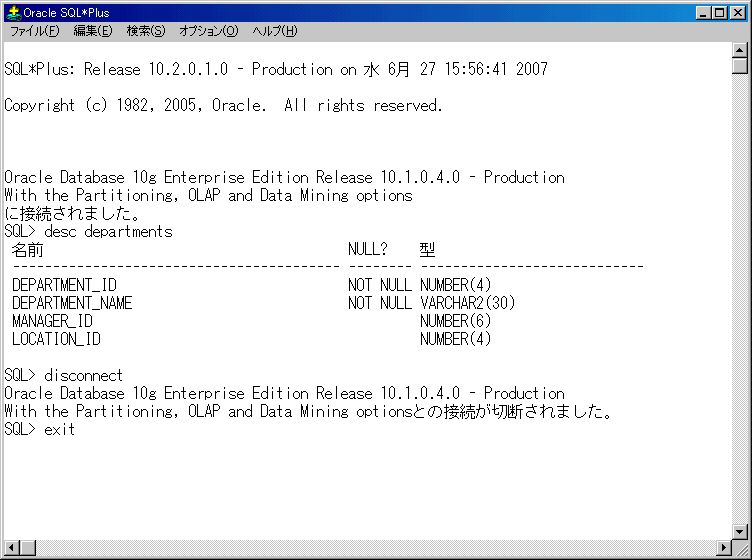Click the 'Oracle SQL*Plus' title bar text
This screenshot has height=560, width=752.
tap(66, 13)
